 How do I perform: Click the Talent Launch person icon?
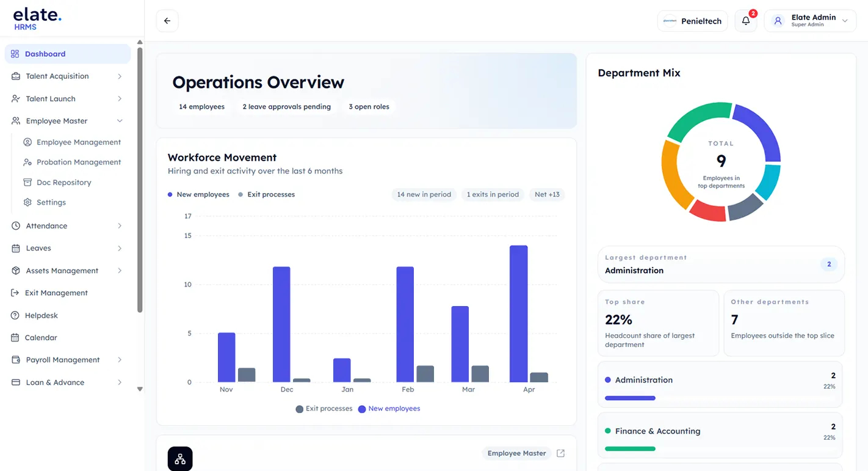[16, 99]
